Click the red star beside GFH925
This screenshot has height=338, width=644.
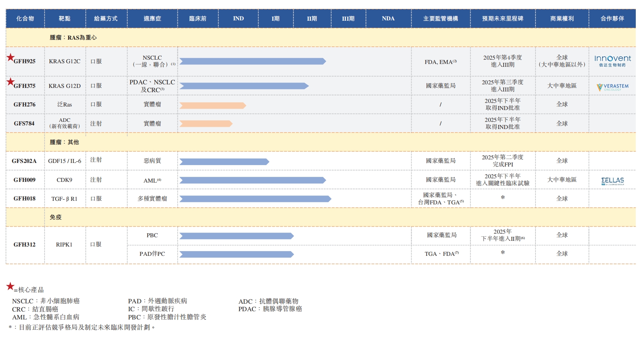(11, 57)
